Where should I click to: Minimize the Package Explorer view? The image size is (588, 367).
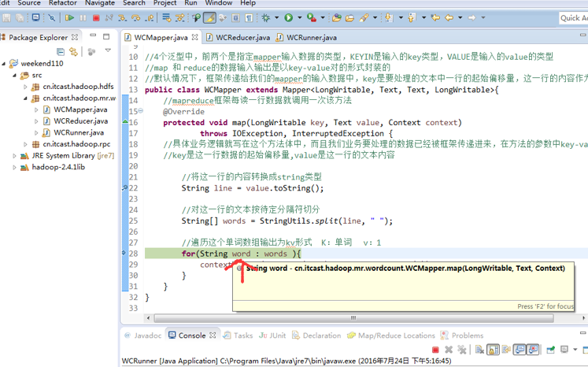pos(93,35)
